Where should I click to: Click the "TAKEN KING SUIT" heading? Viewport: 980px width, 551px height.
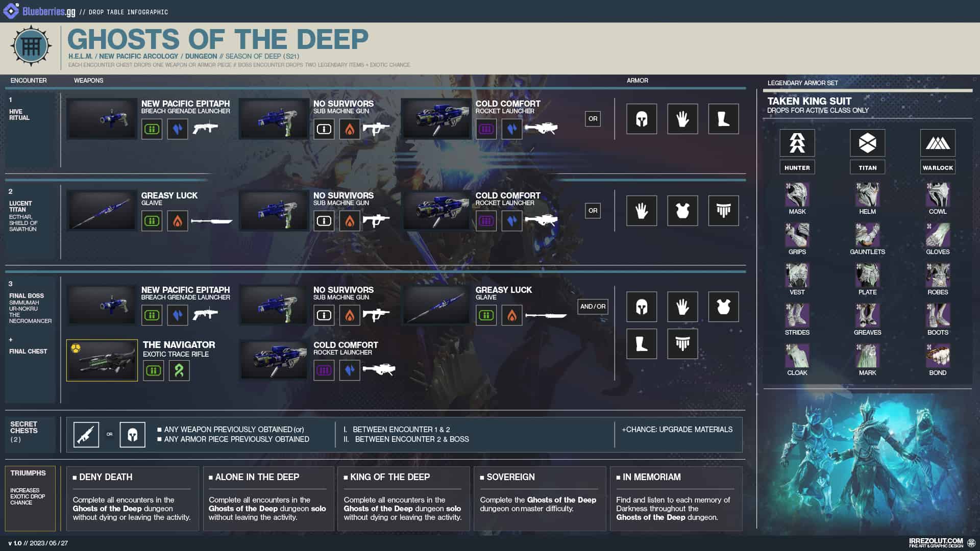(809, 101)
